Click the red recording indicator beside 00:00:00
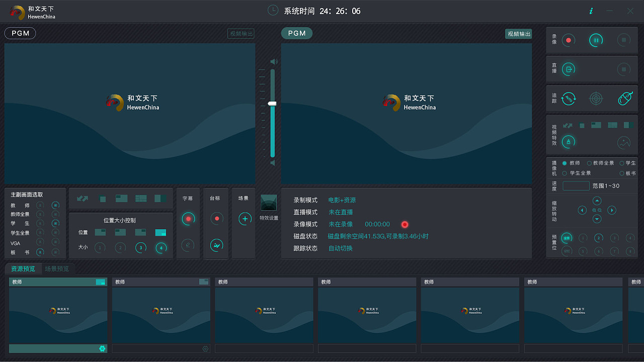644x362 pixels. [x=405, y=224]
